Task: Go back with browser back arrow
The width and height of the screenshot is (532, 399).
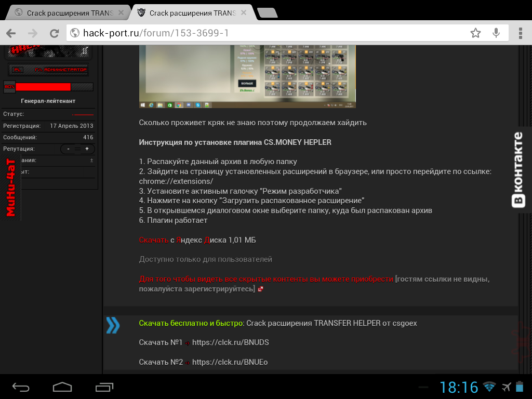Action: coord(11,33)
